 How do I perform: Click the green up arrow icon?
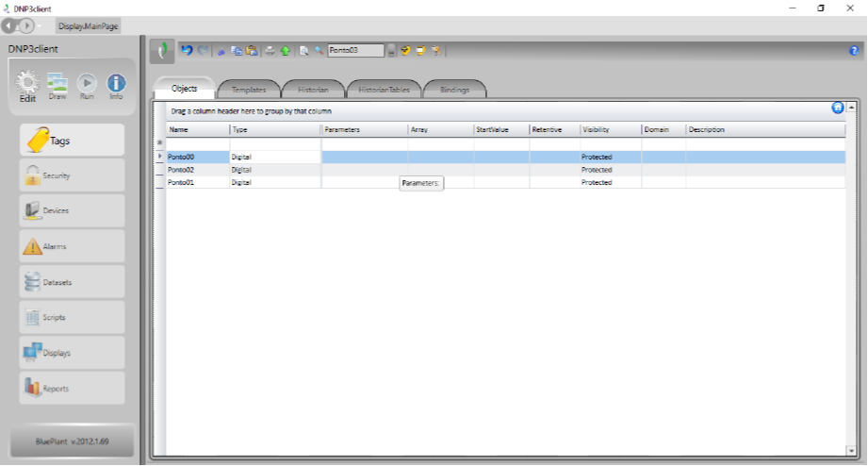285,50
